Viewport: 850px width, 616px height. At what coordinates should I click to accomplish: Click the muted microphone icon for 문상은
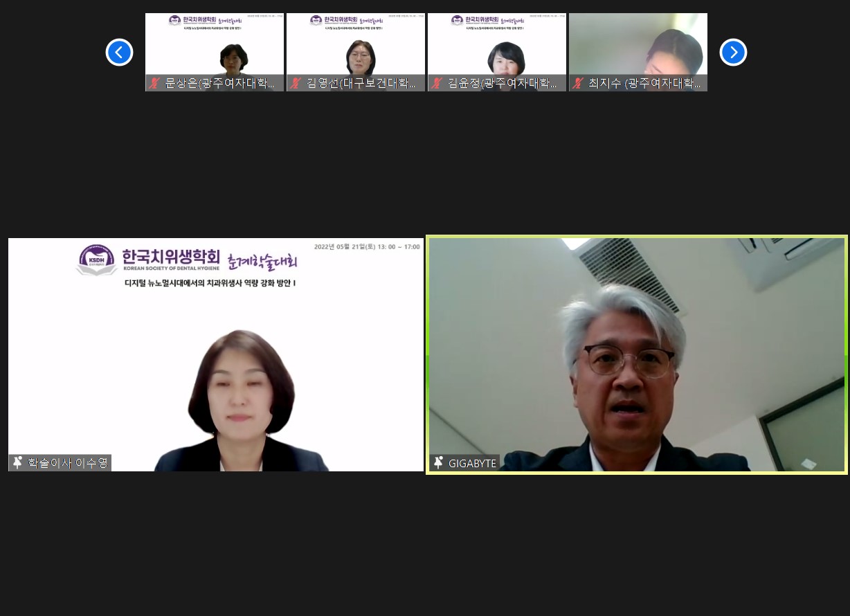pyautogui.click(x=154, y=83)
